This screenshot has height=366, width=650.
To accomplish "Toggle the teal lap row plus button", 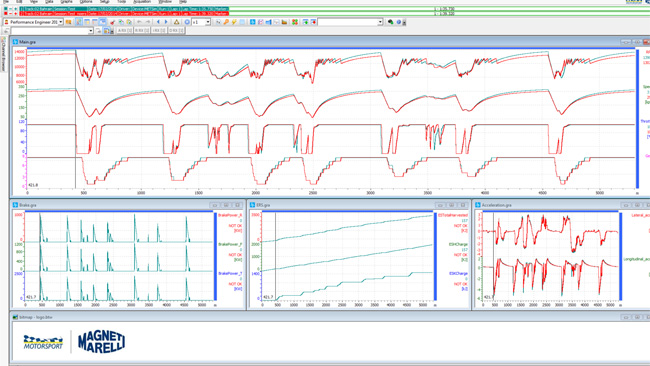I will coord(15,9).
